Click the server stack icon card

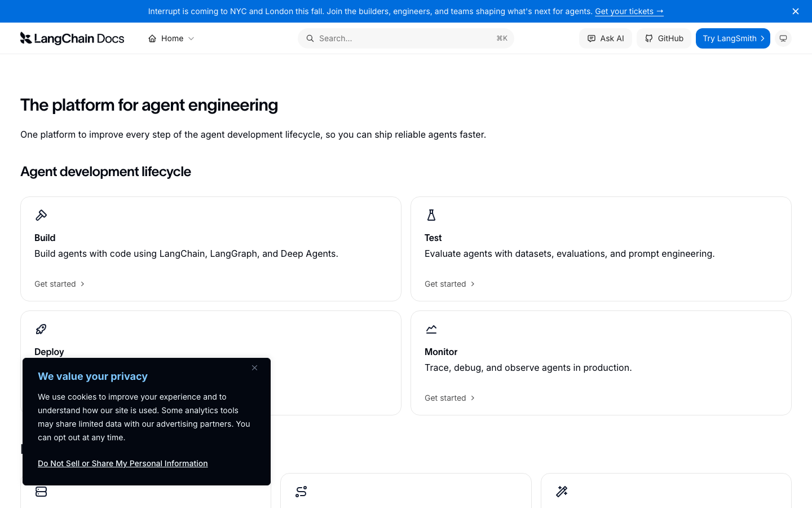(41, 492)
